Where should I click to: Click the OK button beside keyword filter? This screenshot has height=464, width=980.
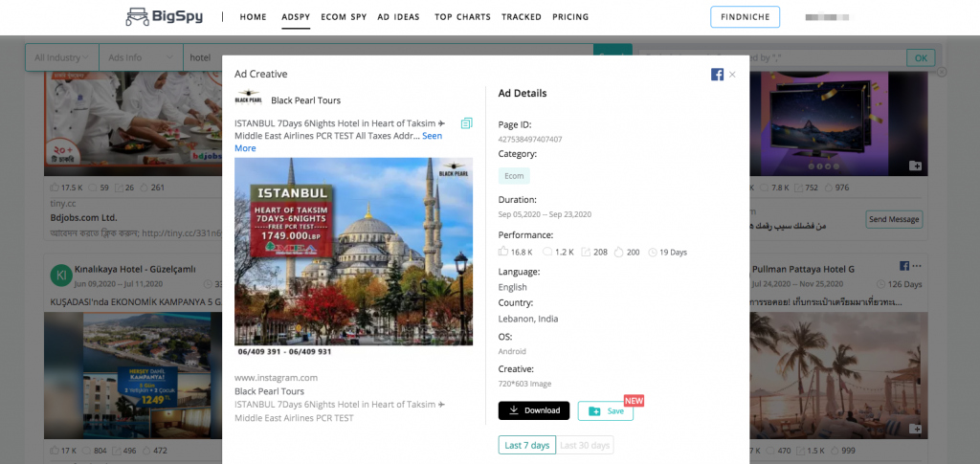pyautogui.click(x=922, y=58)
